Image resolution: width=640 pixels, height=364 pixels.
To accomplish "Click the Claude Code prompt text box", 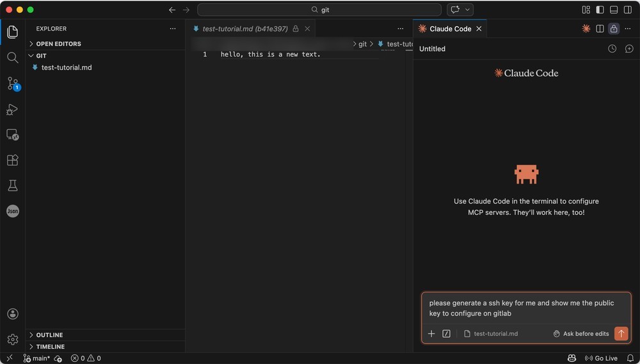I will pos(526,308).
